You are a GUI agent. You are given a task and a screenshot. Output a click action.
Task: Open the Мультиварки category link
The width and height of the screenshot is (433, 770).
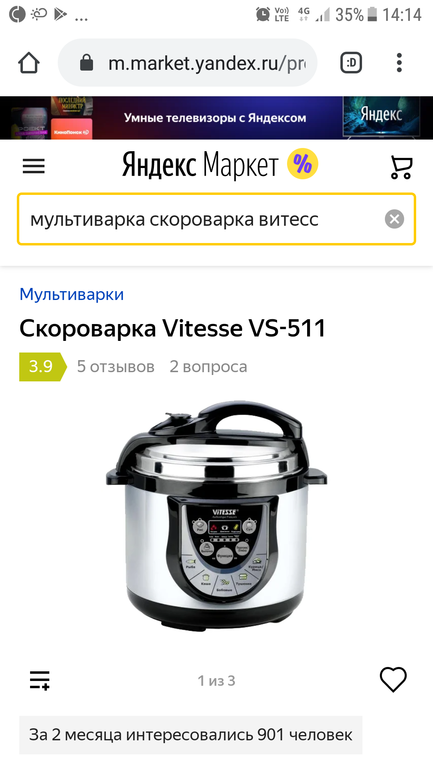(x=72, y=294)
